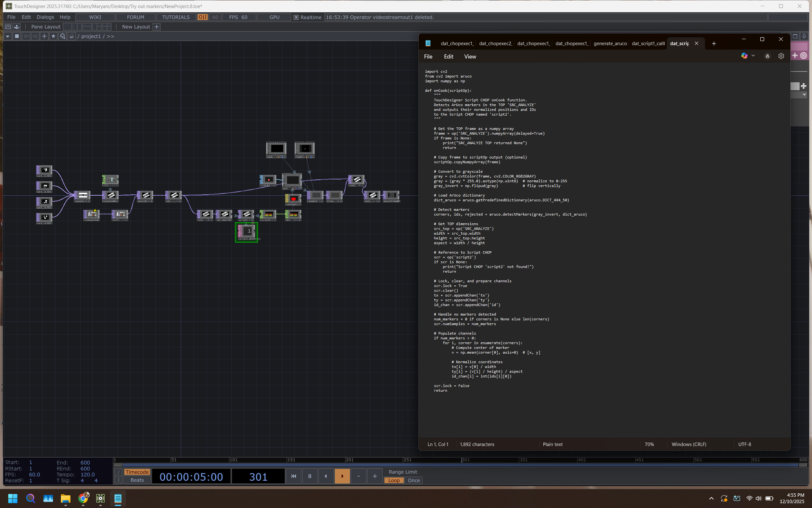Open the Dialogs menu
The width and height of the screenshot is (812, 508).
tap(45, 17)
